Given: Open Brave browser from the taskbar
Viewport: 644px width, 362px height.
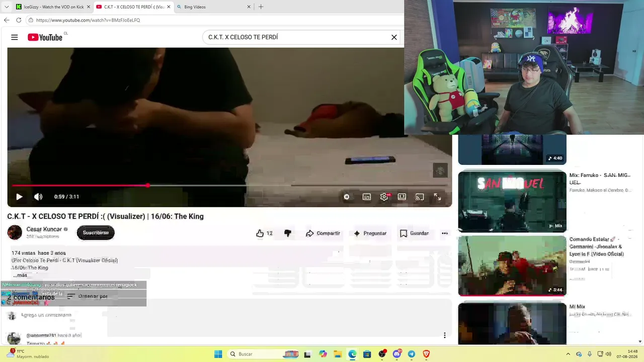Looking at the screenshot, I should click(x=427, y=354).
